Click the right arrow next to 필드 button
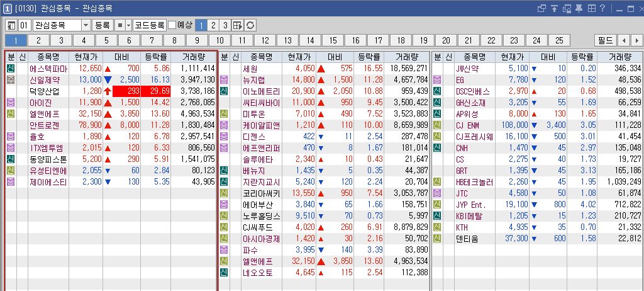Image resolution: width=644 pixels, height=291 pixels. click(x=636, y=40)
